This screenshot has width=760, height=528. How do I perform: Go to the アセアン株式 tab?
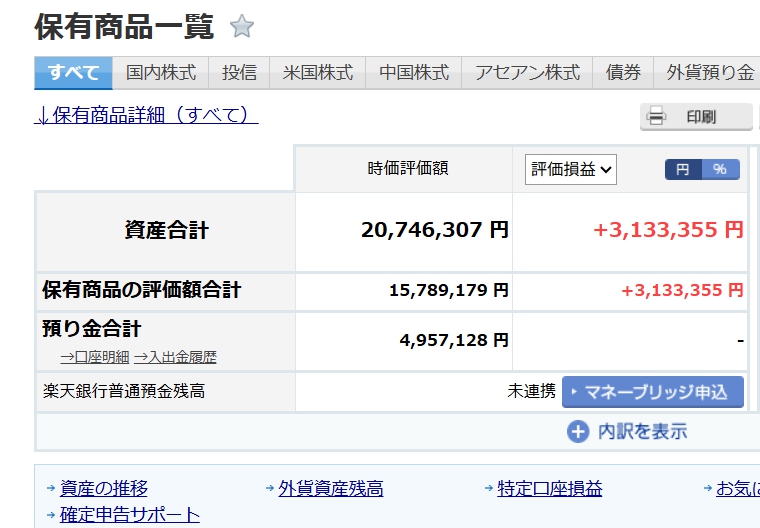(x=527, y=73)
